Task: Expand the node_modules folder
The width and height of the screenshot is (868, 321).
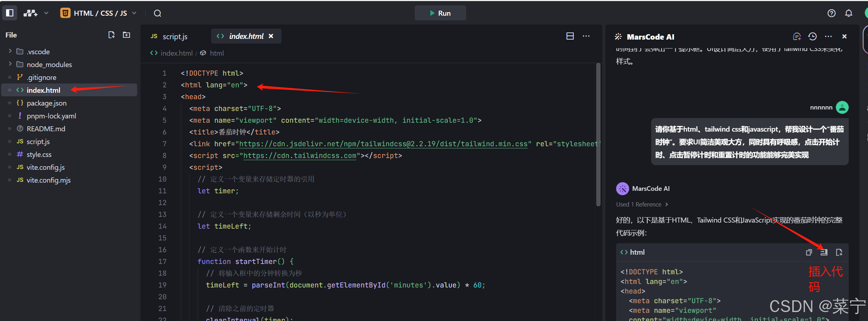Action: (10, 64)
